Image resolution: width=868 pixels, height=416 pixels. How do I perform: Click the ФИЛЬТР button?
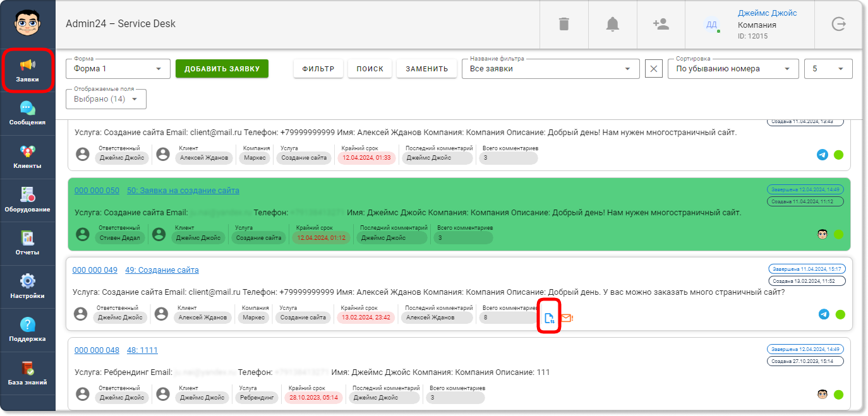(x=318, y=69)
